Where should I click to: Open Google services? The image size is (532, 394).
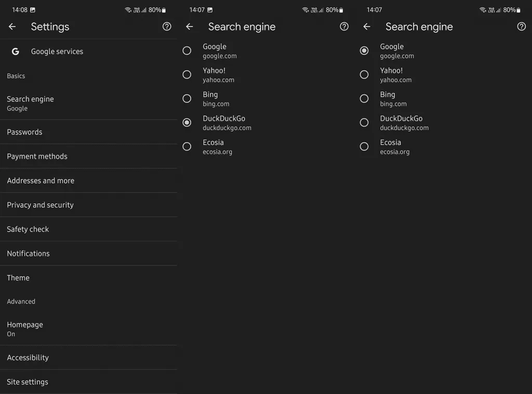(88, 51)
